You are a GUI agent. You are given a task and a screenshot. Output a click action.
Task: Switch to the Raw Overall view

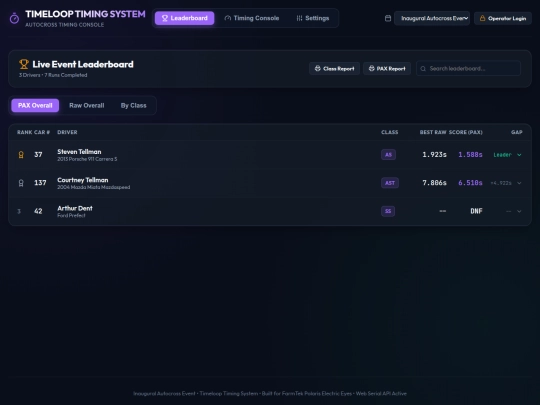coord(87,105)
